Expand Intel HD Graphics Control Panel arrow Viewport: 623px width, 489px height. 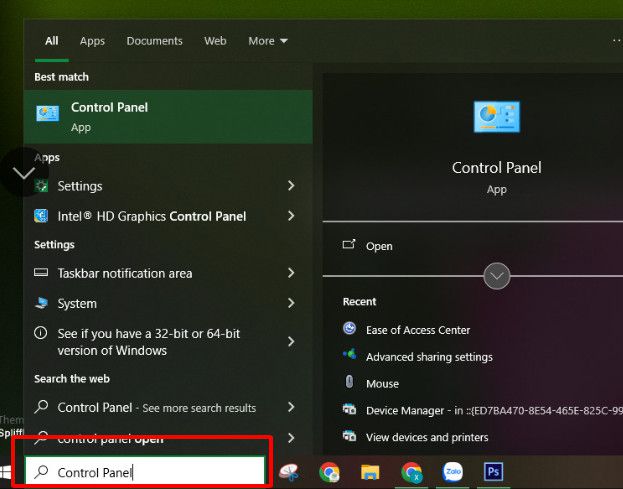(291, 216)
